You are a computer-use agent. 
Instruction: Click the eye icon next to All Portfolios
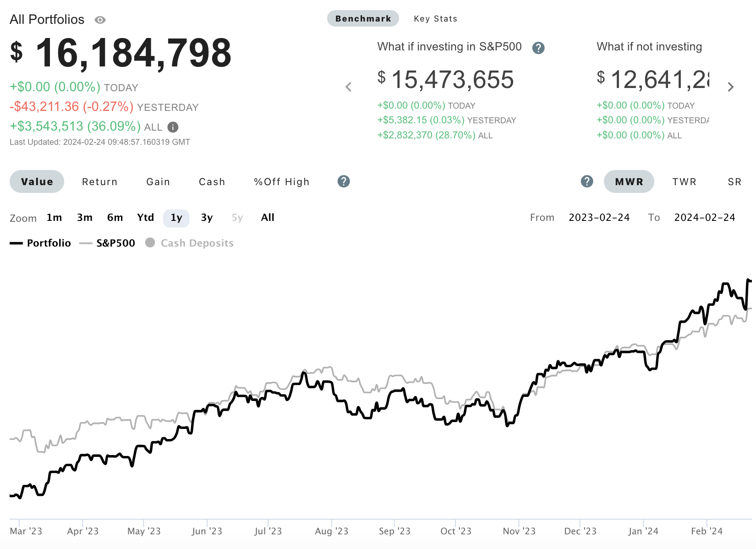coord(100,20)
